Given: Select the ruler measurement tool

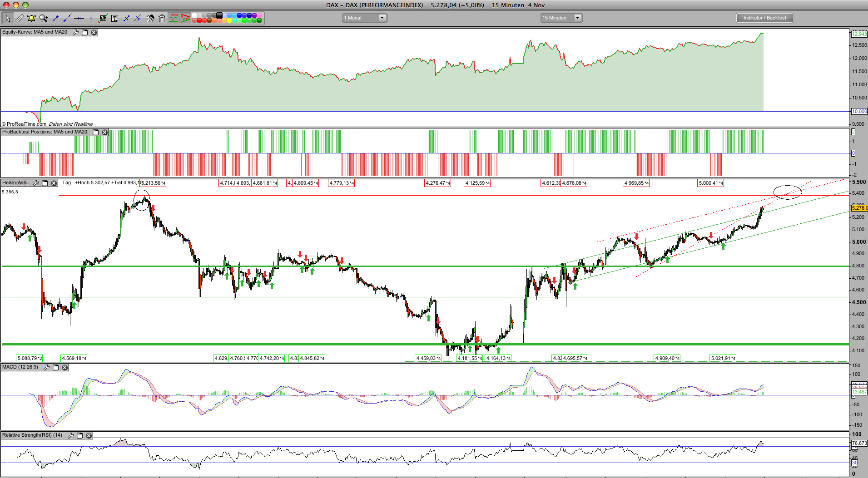Looking at the screenshot, I should tap(20, 18).
